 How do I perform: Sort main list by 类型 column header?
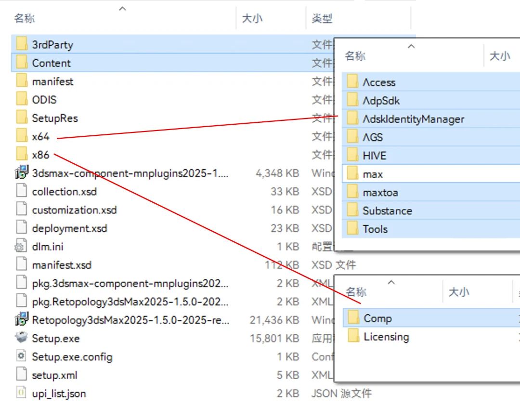click(322, 18)
